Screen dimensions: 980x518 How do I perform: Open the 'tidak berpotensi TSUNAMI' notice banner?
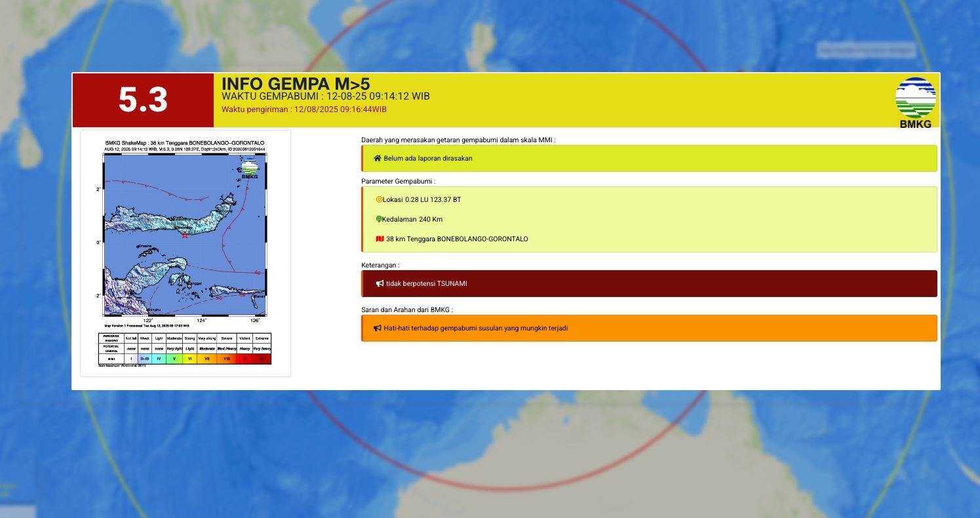pos(649,283)
